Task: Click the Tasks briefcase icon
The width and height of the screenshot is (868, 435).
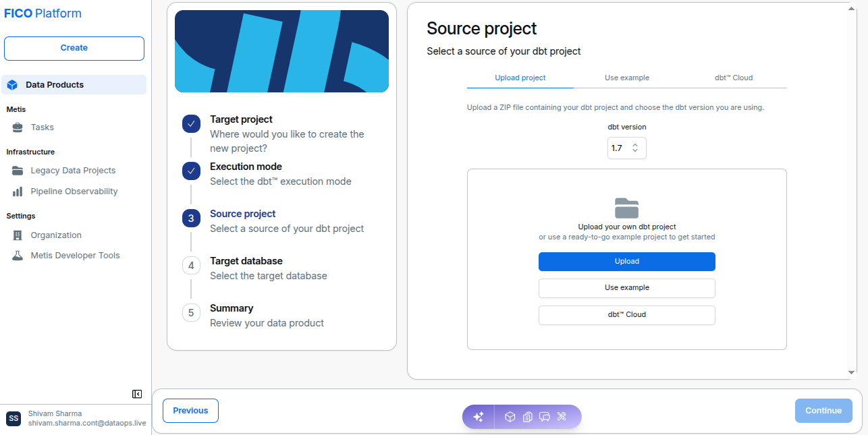Action: pos(18,127)
